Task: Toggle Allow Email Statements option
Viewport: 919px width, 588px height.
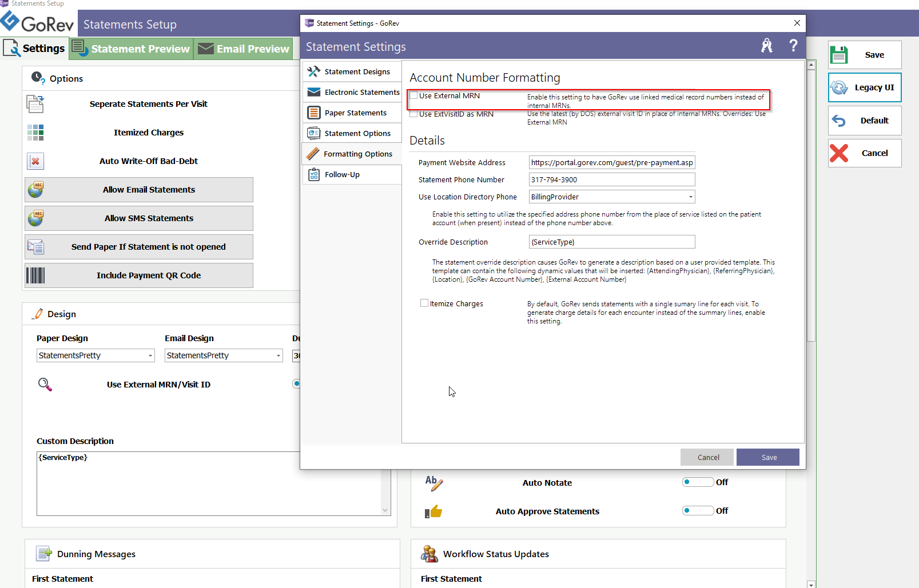Action: click(x=139, y=190)
